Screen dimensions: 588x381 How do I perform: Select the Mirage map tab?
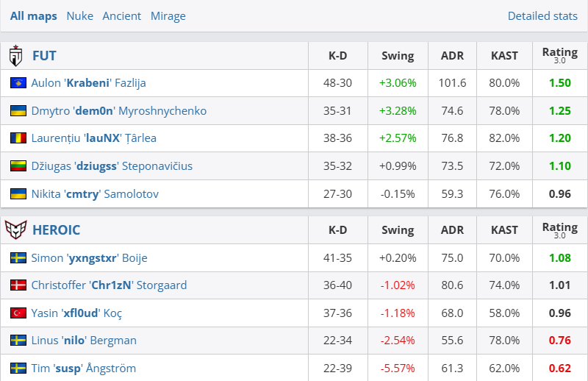168,16
